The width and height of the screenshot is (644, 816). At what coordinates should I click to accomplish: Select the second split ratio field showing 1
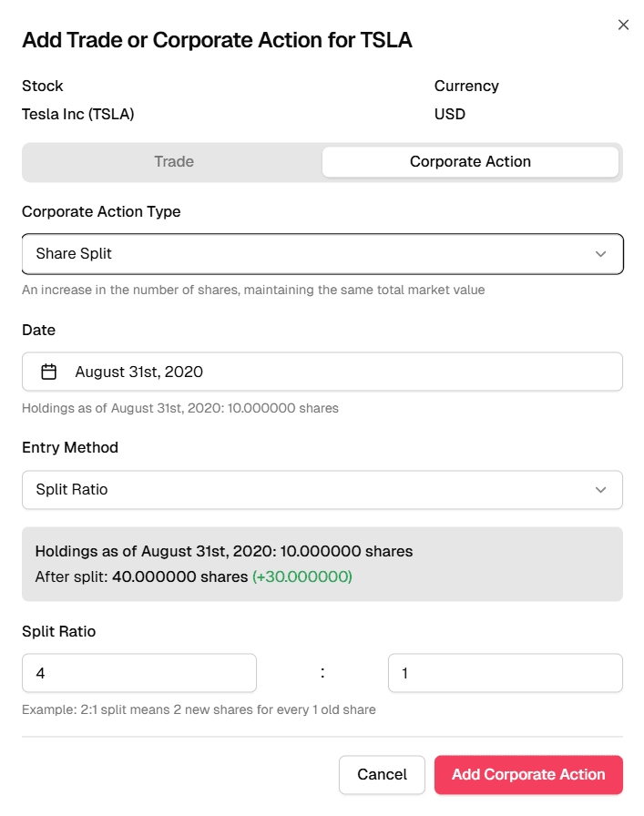pos(505,672)
